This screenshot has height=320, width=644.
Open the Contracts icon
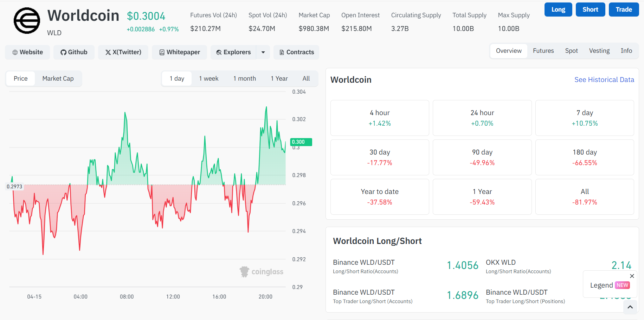coord(281,52)
